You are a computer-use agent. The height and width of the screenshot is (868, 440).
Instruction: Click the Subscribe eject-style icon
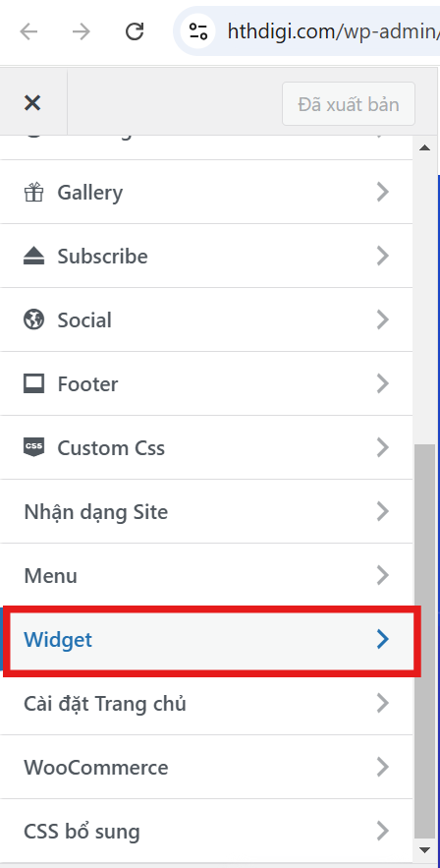point(33,256)
